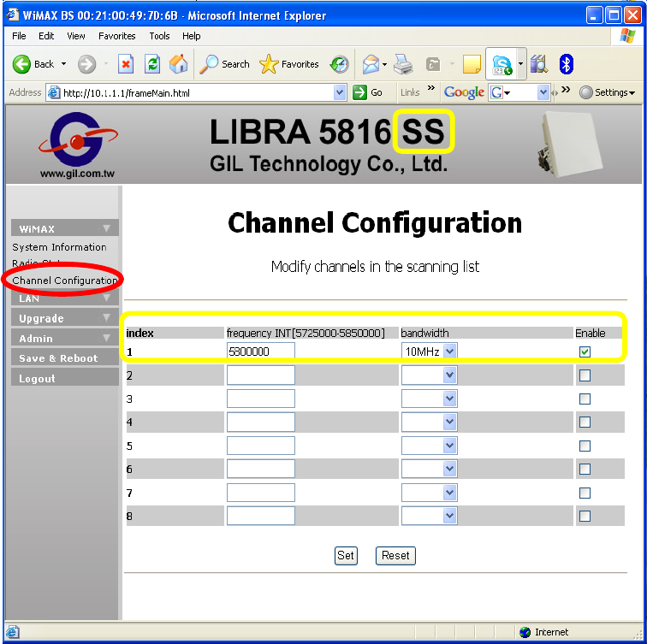Screen dimensions: 647x644
Task: Click the frequency field for index 2
Action: coord(261,375)
